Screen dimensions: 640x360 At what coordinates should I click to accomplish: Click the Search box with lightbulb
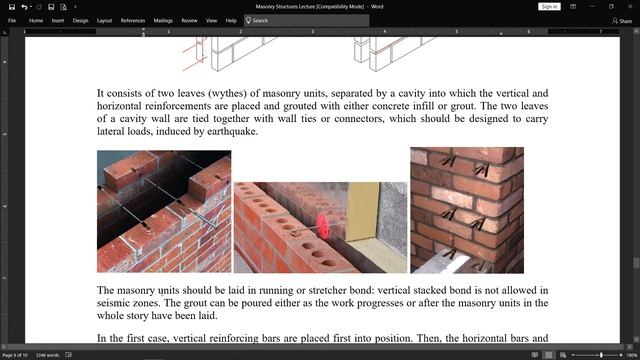[x=306, y=20]
